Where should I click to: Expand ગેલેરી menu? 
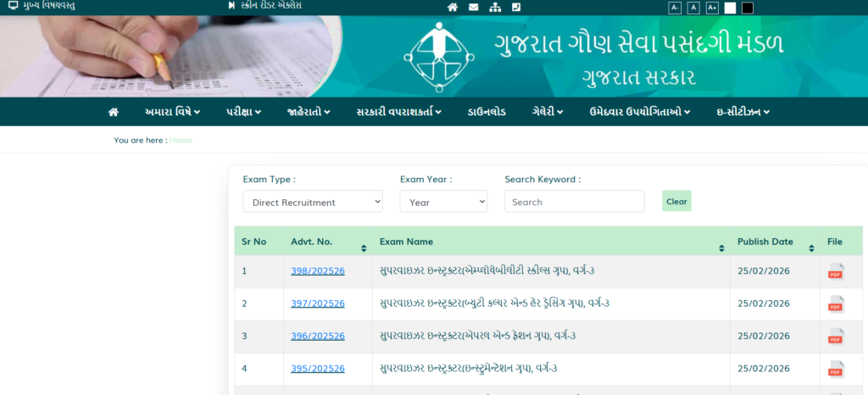[548, 112]
